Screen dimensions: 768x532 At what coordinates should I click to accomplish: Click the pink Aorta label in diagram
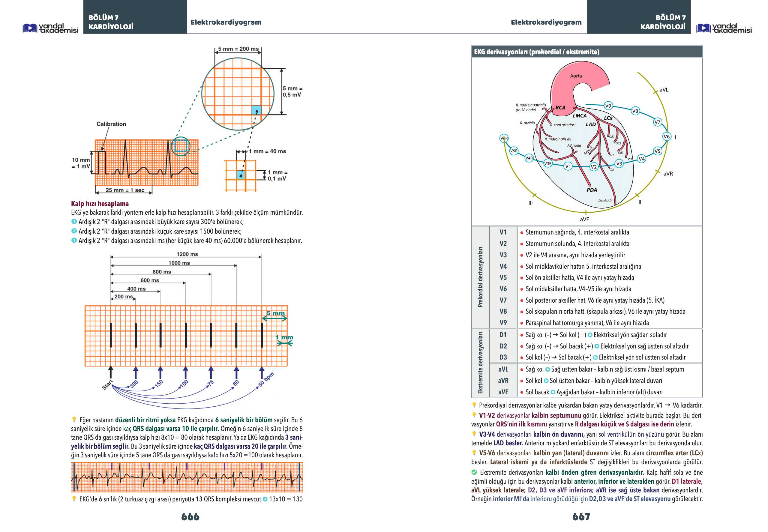[x=576, y=76]
